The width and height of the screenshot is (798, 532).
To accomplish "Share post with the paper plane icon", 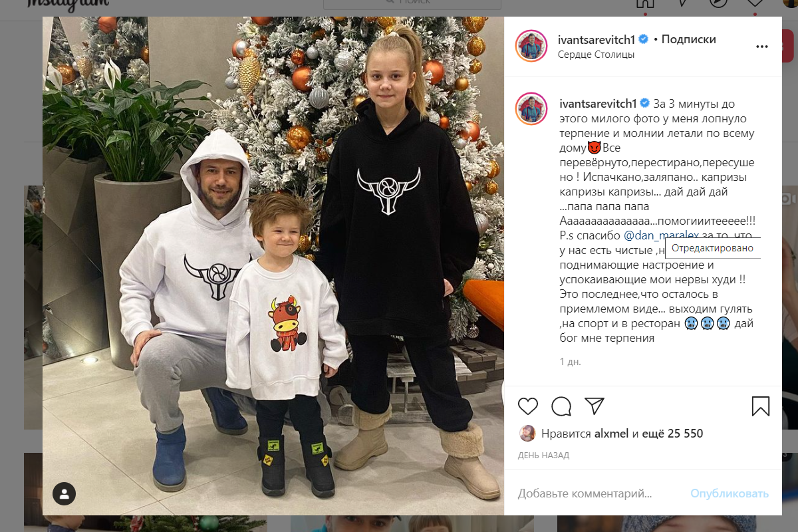I will 595,406.
